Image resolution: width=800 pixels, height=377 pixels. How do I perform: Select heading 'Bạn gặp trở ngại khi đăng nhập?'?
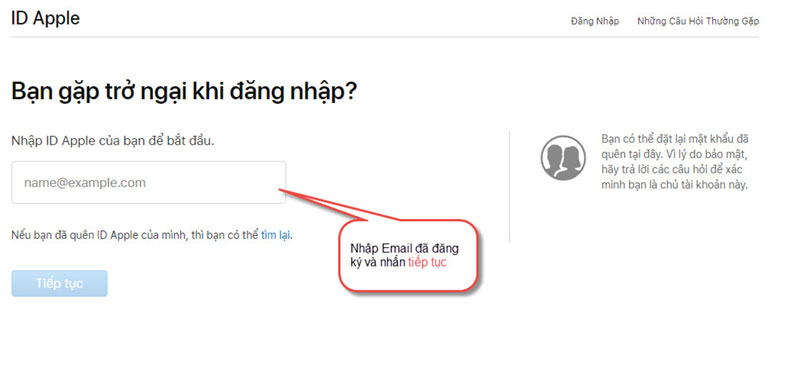click(x=184, y=92)
